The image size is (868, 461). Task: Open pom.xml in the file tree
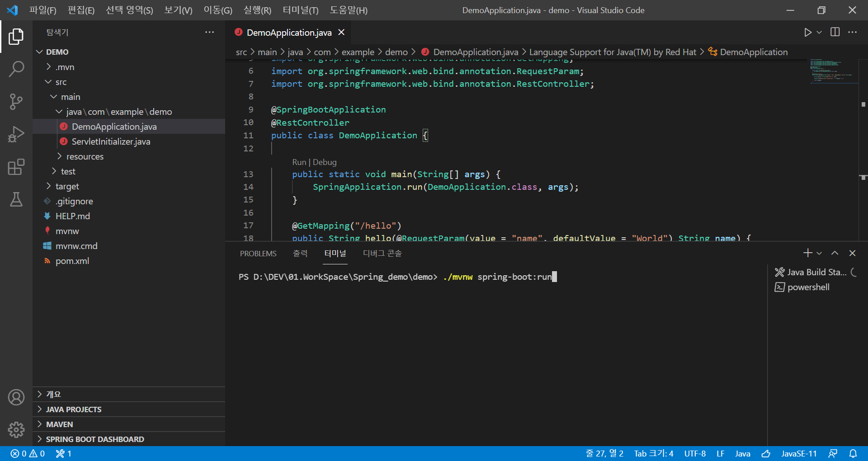[129, 261]
